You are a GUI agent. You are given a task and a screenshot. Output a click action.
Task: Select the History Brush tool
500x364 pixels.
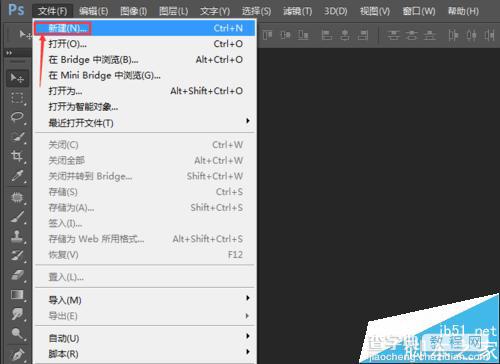(17, 256)
